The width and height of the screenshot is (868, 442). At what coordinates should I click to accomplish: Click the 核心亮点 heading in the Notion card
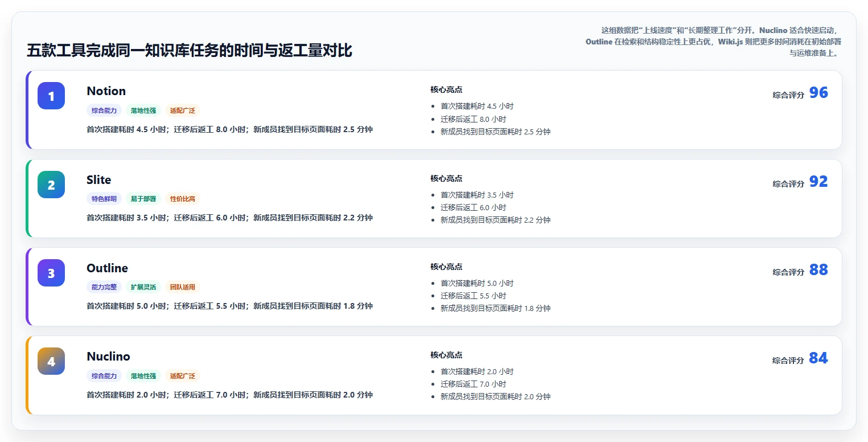click(x=446, y=89)
